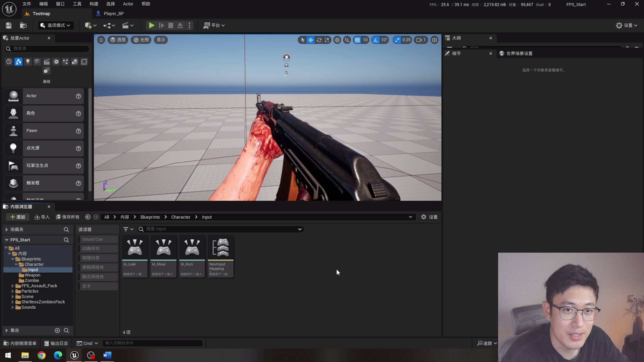644x362 pixels.
Task: Click the save current level icon
Action: coord(9,26)
